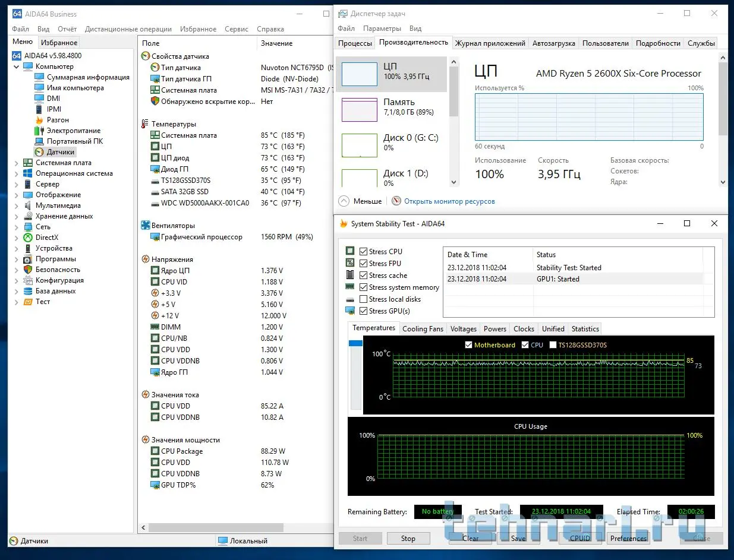This screenshot has width=734, height=560.
Task: Click the Operating system (Операционная система) Windows icon
Action: coord(28,173)
